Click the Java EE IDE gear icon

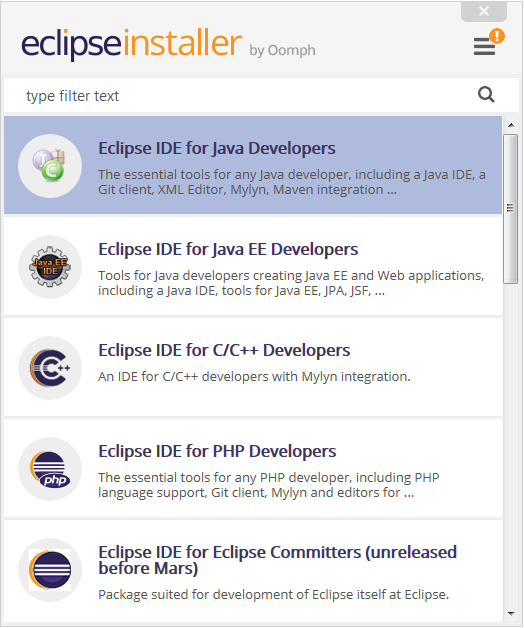pyautogui.click(x=50, y=267)
